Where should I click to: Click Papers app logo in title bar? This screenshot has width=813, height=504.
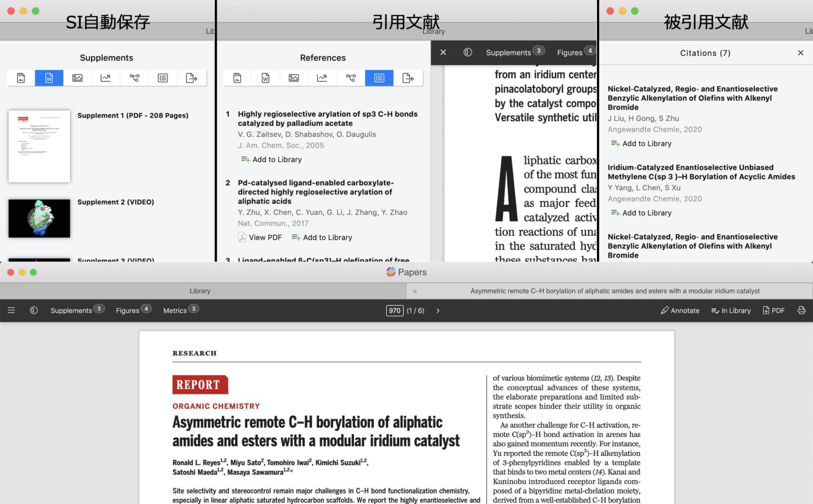tap(391, 272)
